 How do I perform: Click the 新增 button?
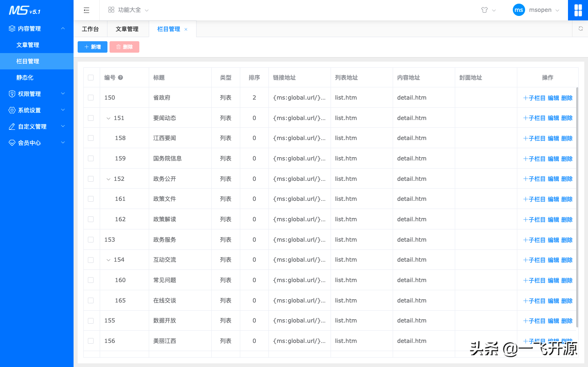tap(92, 47)
